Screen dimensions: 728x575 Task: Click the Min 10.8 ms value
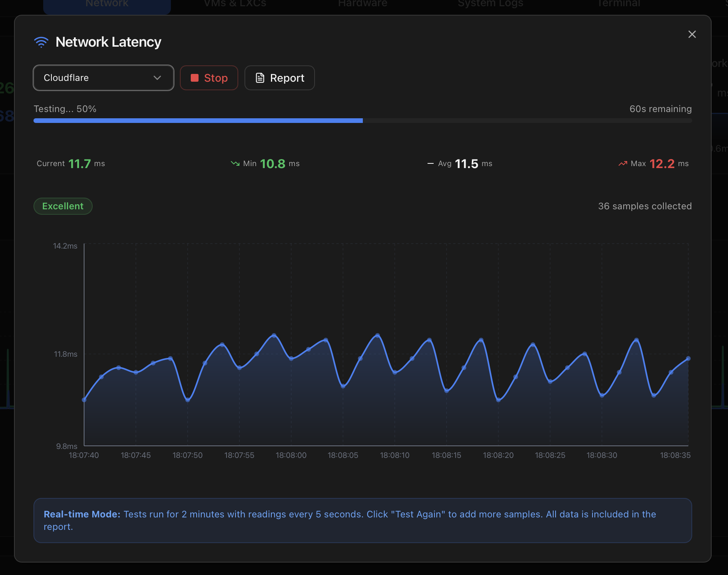pos(273,164)
